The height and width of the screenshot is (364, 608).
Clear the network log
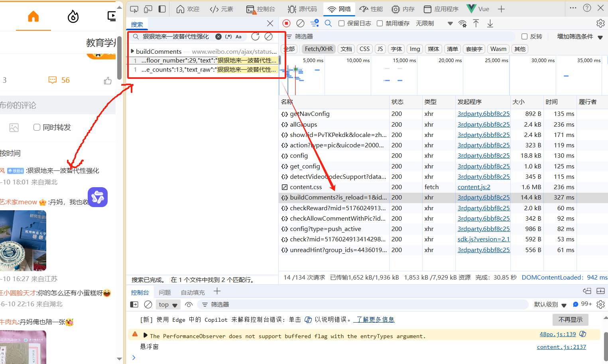coord(301,23)
